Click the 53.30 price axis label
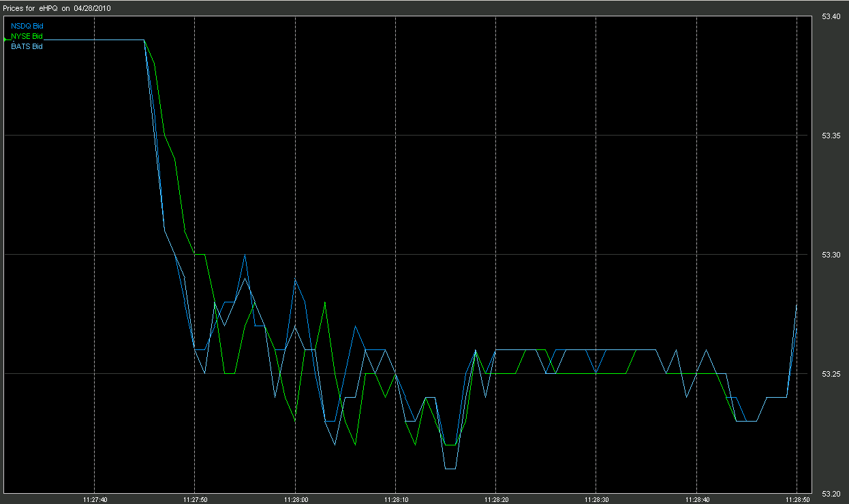The height and width of the screenshot is (504, 849). click(x=831, y=255)
